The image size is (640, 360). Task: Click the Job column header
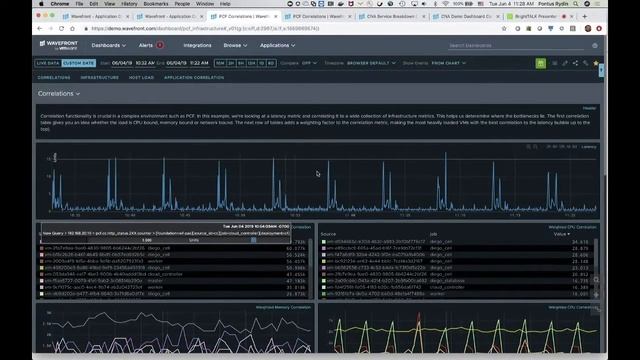433,234
